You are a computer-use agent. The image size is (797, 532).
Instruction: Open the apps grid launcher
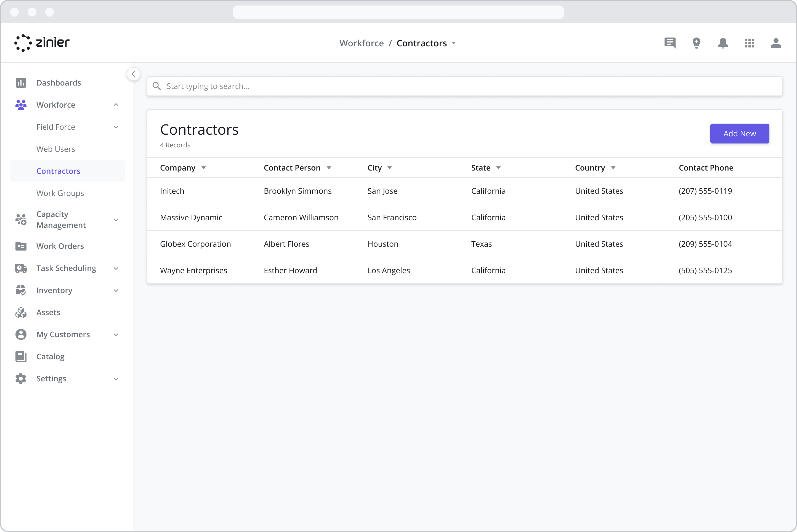(x=749, y=43)
